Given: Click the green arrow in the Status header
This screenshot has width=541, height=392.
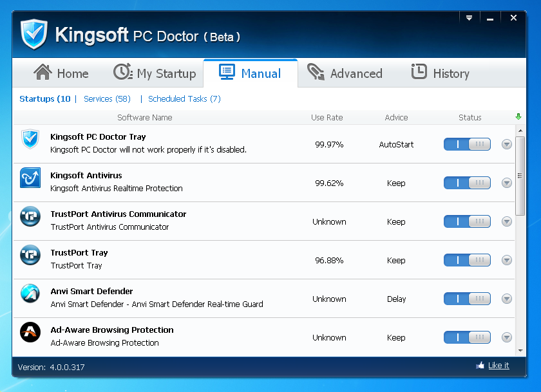Looking at the screenshot, I should coord(518,117).
